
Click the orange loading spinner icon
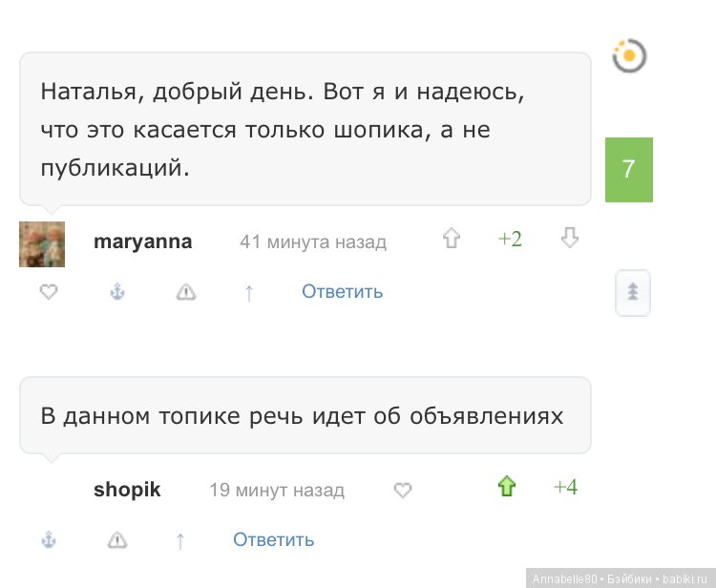(629, 56)
